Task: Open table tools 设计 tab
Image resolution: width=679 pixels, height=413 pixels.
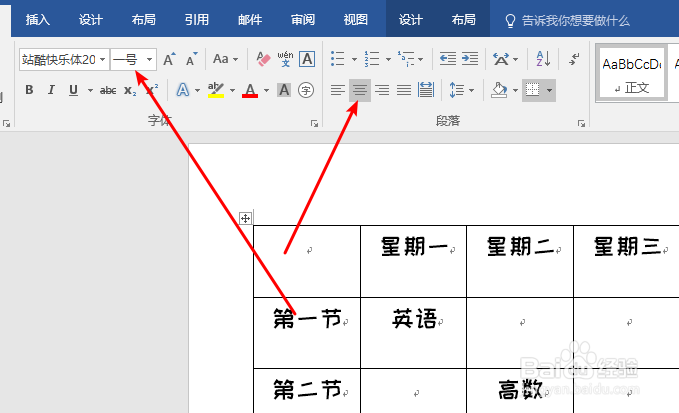Action: tap(411, 20)
